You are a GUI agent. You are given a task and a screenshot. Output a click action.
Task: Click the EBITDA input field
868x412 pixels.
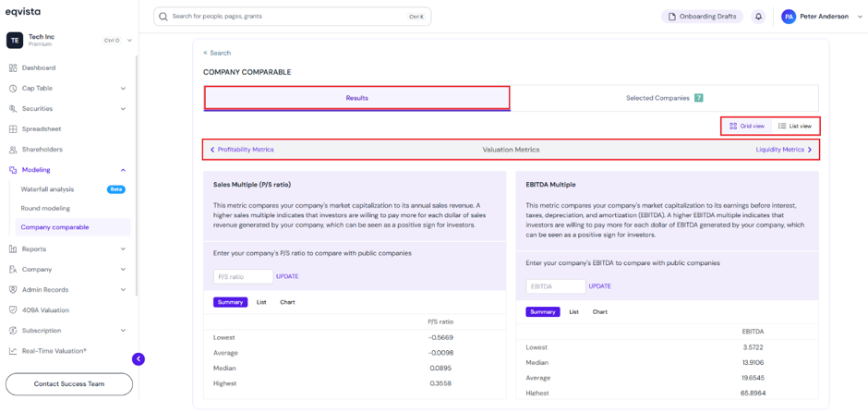pyautogui.click(x=556, y=286)
